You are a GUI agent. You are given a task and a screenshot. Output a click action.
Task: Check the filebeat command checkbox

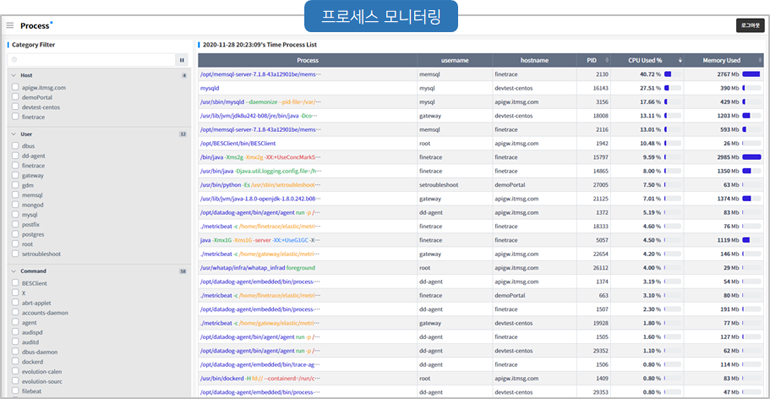click(x=15, y=391)
